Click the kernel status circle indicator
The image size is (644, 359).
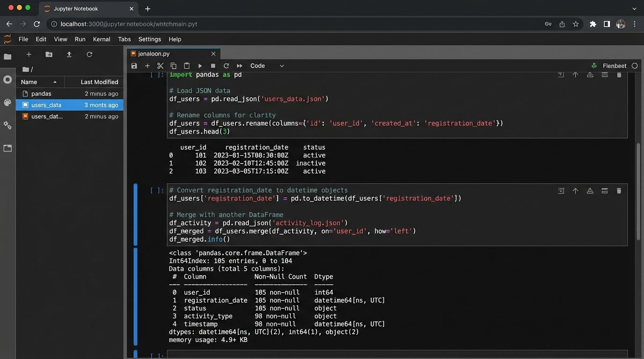pyautogui.click(x=635, y=66)
